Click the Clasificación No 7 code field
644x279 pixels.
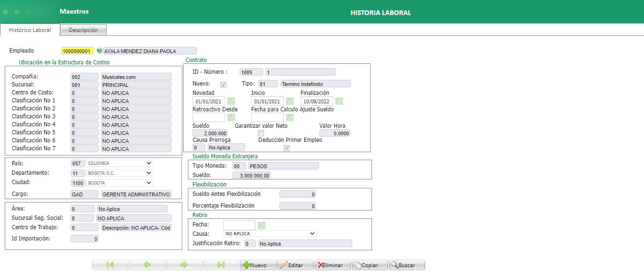tap(85, 149)
